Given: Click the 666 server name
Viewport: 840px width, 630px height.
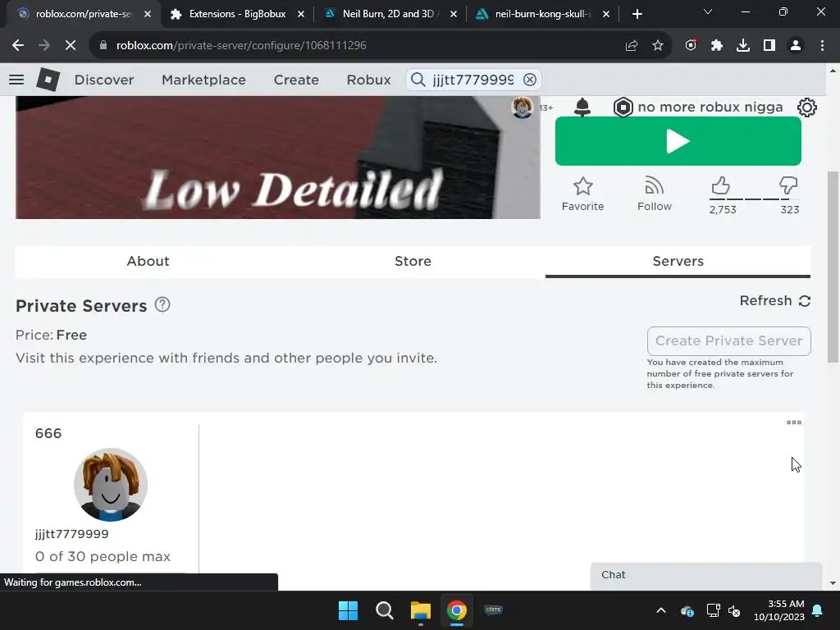Looking at the screenshot, I should tap(48, 433).
